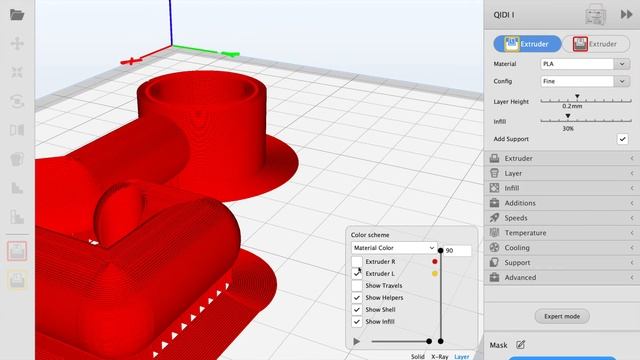
Task: Click the red Extruder R color dot
Action: pos(435,262)
